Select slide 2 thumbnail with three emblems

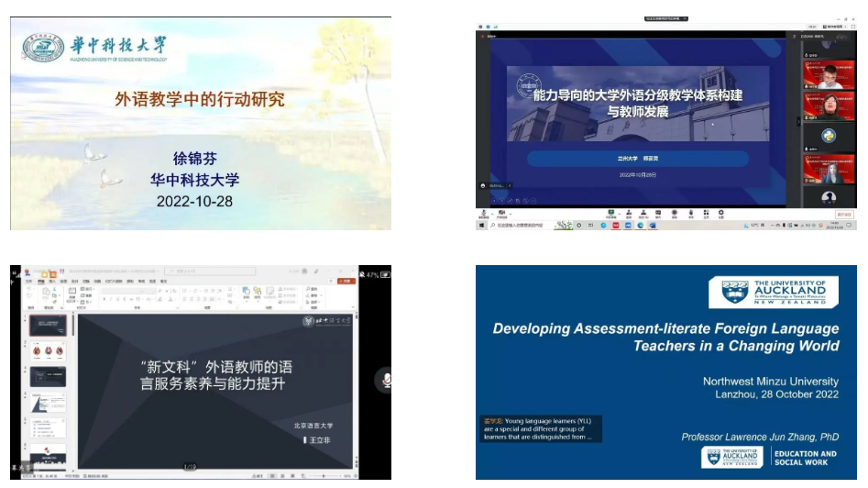pyautogui.click(x=49, y=351)
